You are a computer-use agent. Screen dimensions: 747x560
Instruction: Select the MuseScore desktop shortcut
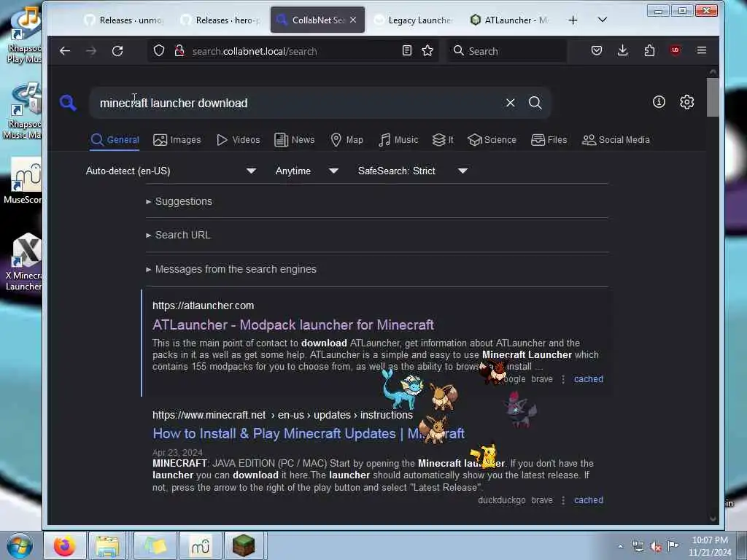tap(23, 181)
